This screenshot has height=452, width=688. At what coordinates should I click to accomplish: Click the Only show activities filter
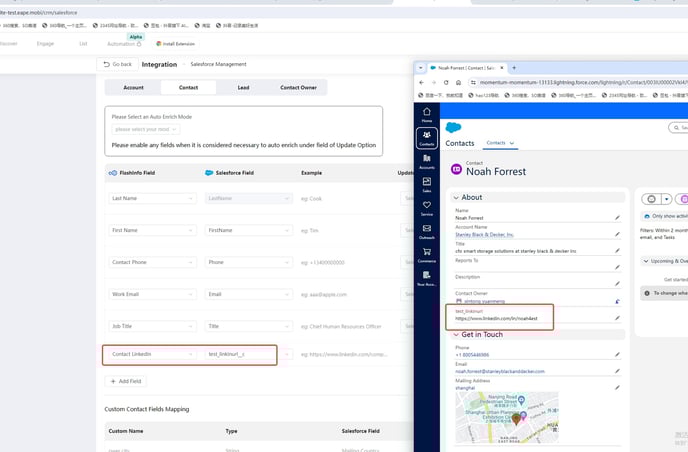pos(664,216)
